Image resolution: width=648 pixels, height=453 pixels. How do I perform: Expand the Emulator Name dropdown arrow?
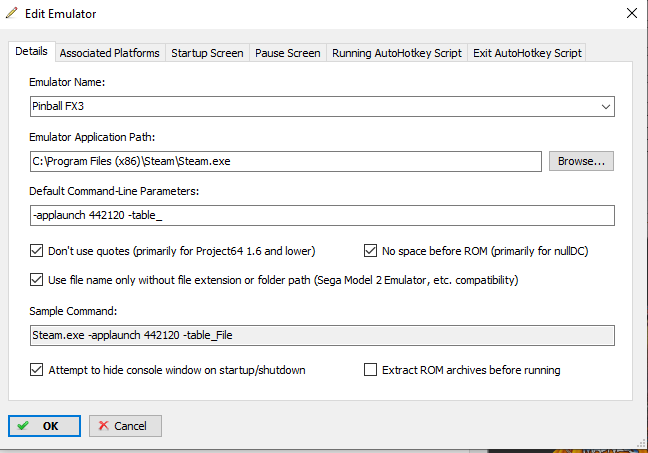(x=605, y=107)
